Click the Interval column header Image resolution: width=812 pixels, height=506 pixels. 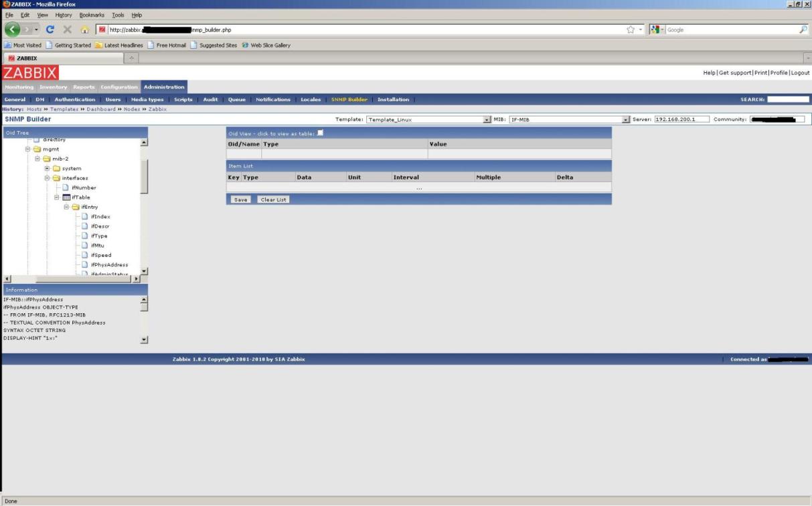click(406, 177)
